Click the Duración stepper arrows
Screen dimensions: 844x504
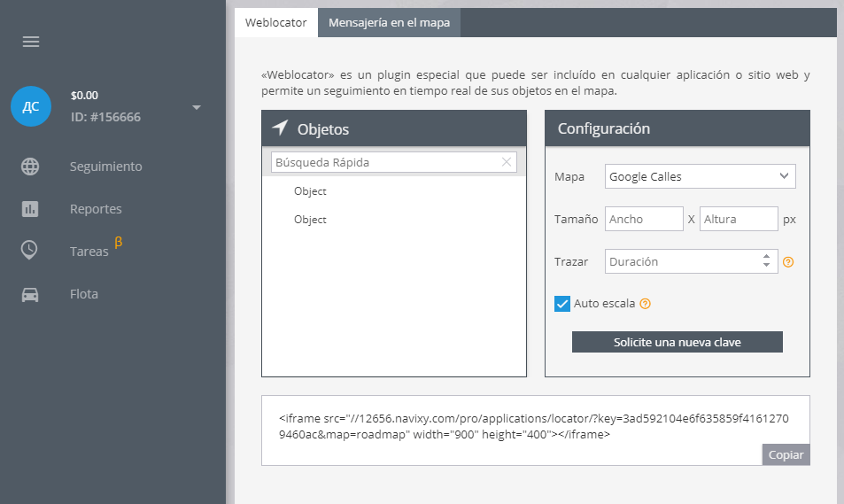[766, 260]
